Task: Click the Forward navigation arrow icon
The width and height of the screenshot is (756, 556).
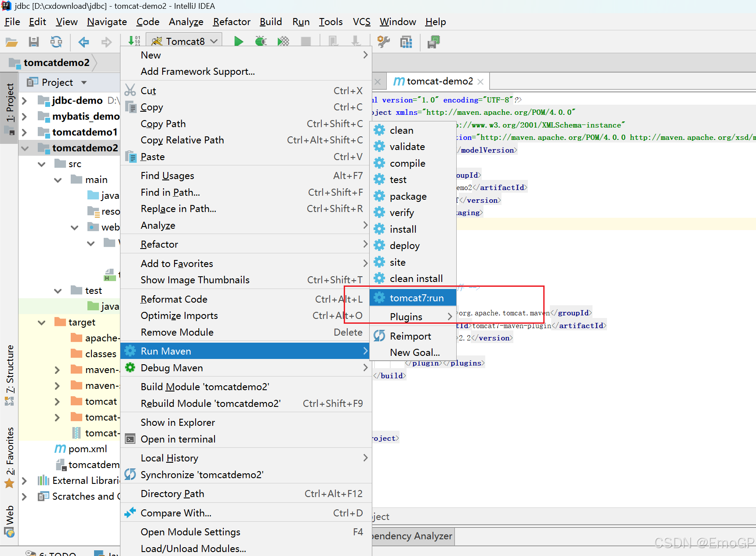Action: (x=106, y=42)
